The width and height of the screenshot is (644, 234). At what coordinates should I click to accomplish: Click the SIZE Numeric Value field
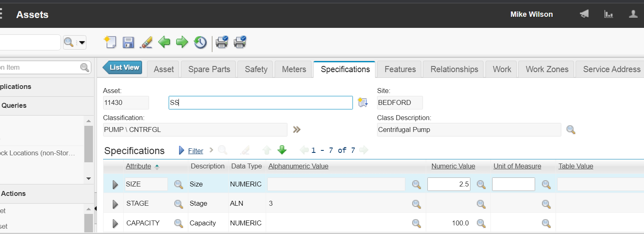pos(449,184)
